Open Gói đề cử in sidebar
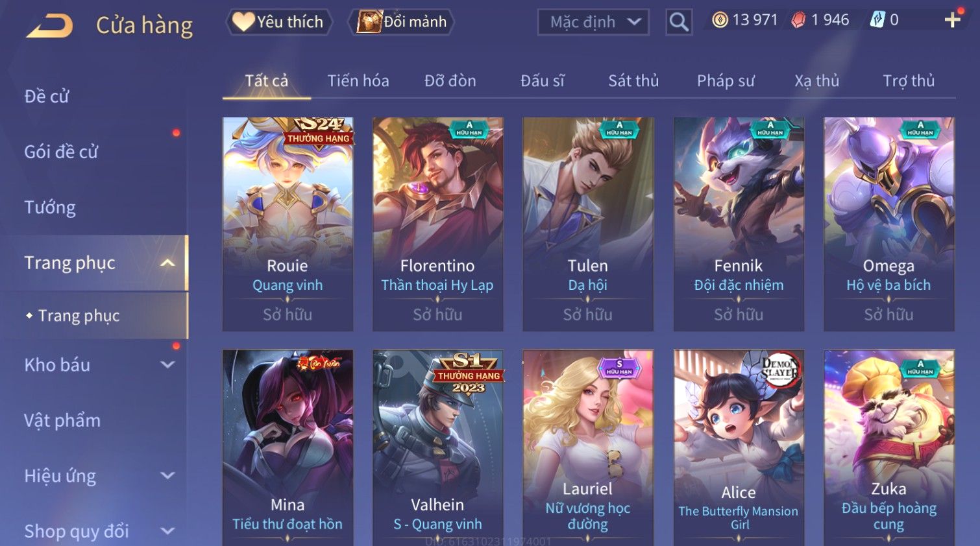The height and width of the screenshot is (546, 980). pyautogui.click(x=61, y=152)
